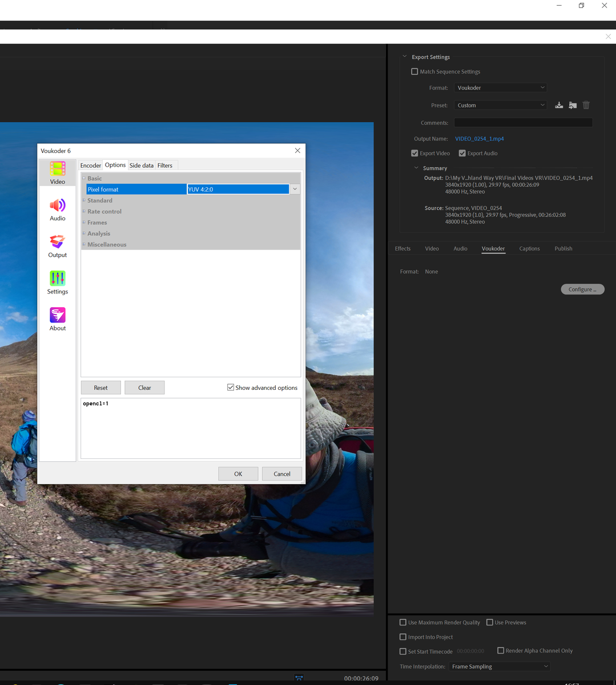616x685 pixels.
Task: Open the About page in Voukoder
Action: click(57, 319)
